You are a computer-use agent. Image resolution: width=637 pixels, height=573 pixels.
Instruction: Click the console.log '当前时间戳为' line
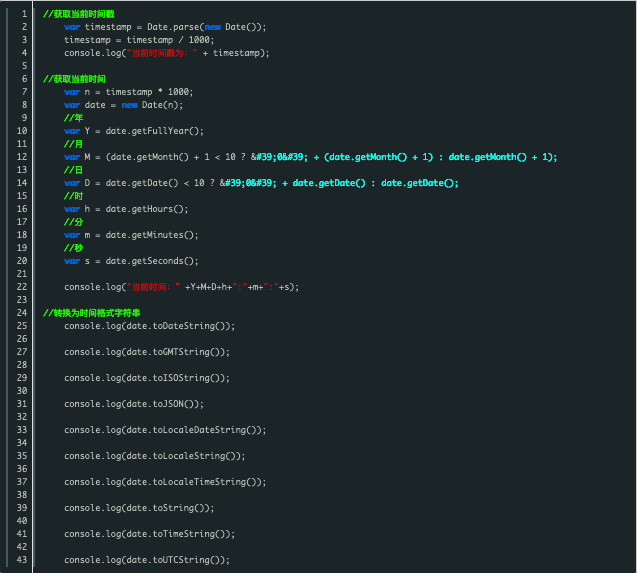tap(167, 53)
